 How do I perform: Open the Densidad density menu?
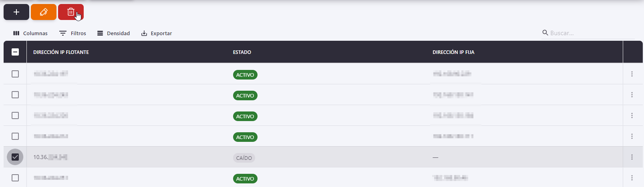[114, 33]
